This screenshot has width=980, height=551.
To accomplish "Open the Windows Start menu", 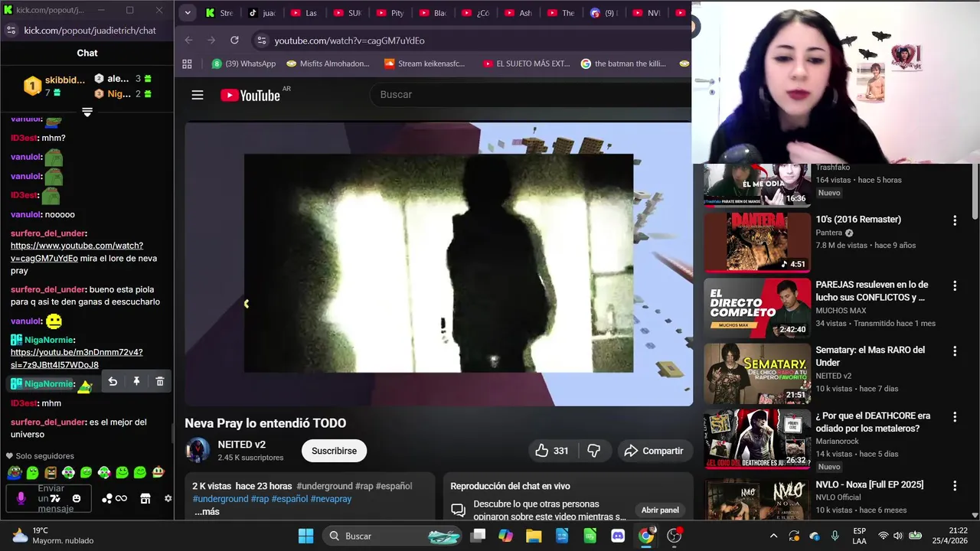I will click(x=305, y=536).
